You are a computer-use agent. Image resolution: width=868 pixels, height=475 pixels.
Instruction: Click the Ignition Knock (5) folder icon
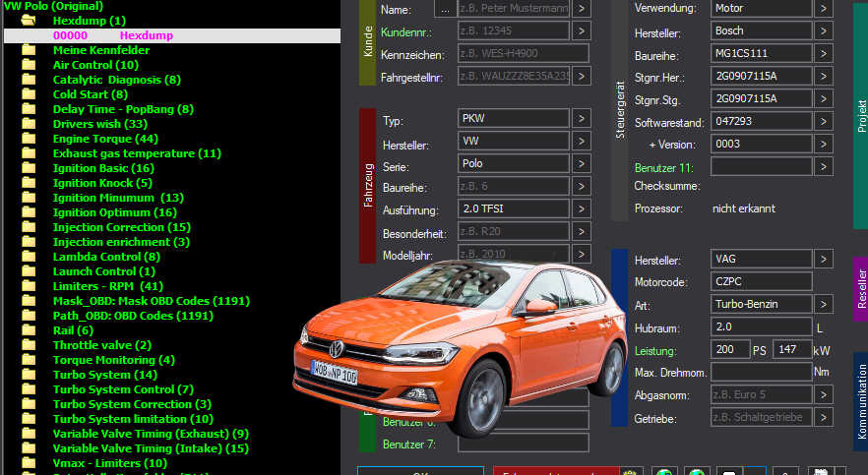(x=29, y=183)
